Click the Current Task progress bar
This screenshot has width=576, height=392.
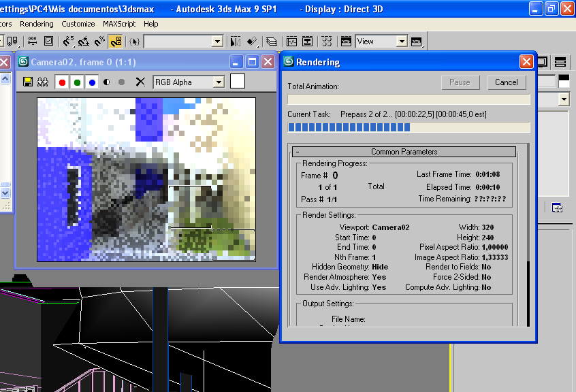(409, 127)
